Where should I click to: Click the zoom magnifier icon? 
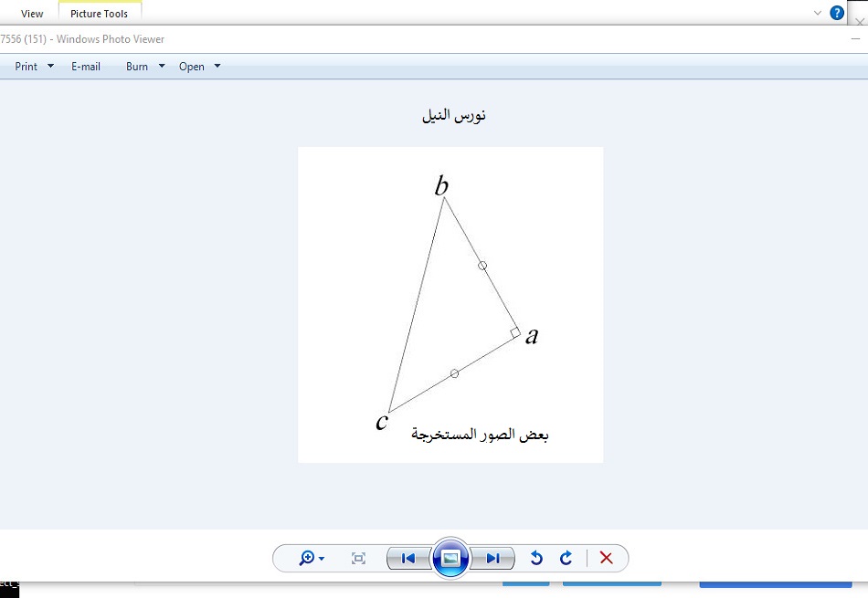coord(307,558)
